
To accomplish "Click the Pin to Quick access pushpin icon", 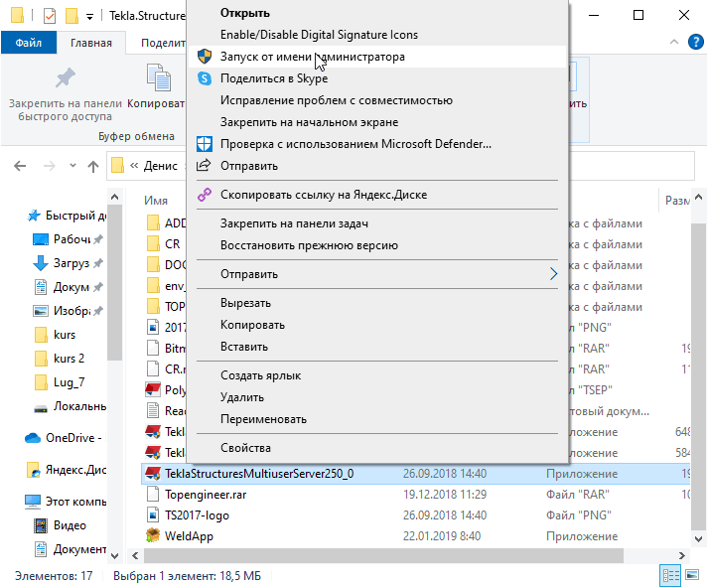I will (66, 77).
